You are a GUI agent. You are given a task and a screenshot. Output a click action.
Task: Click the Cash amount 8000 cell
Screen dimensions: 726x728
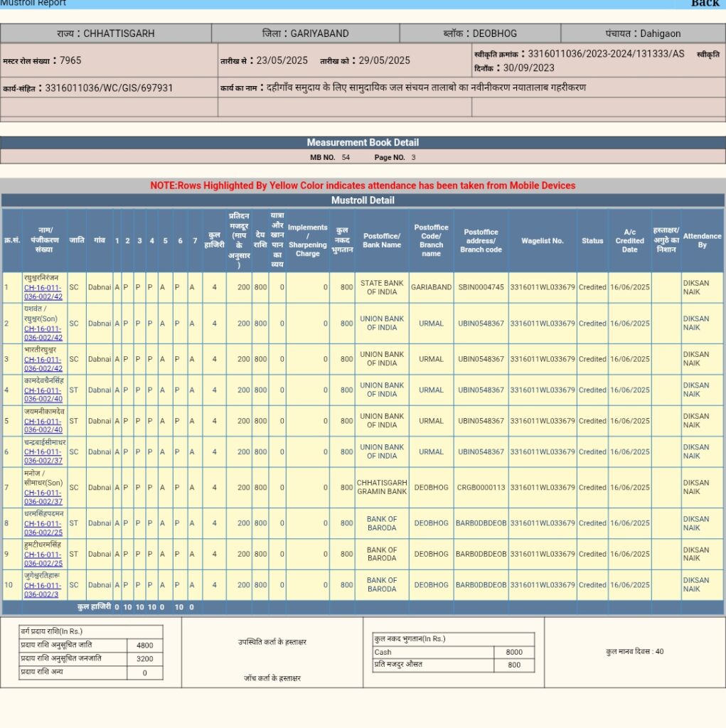[x=513, y=652]
